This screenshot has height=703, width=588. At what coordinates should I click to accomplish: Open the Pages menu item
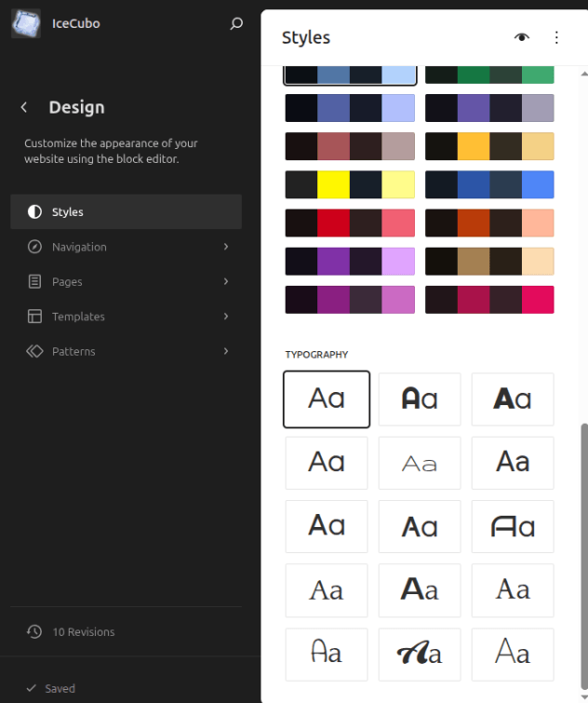point(126,281)
